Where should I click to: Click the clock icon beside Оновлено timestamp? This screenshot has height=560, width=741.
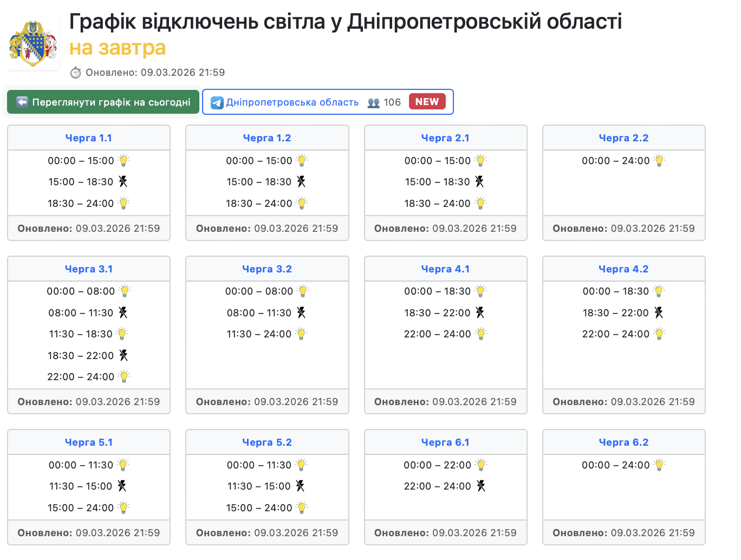click(76, 73)
